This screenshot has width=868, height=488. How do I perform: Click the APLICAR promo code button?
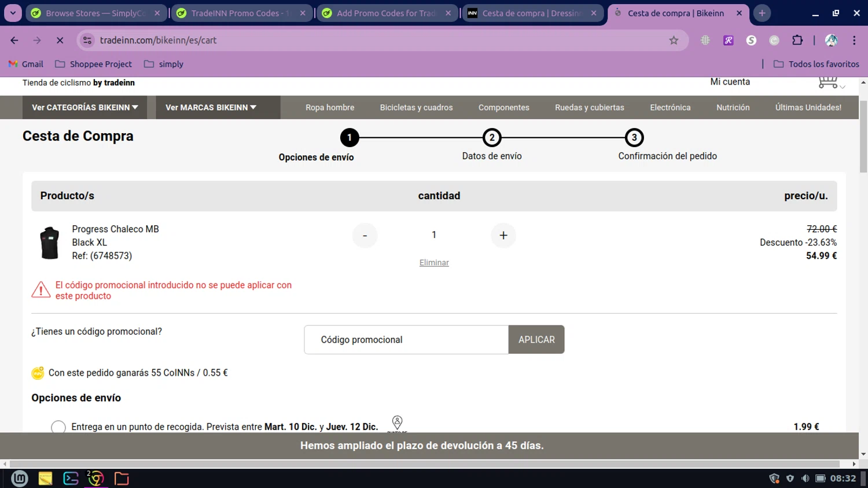536,339
